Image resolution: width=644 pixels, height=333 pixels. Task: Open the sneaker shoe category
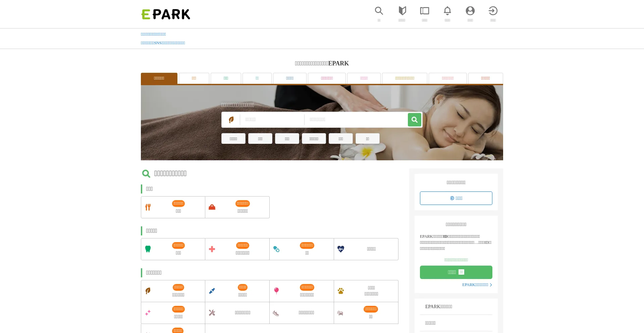click(x=302, y=313)
